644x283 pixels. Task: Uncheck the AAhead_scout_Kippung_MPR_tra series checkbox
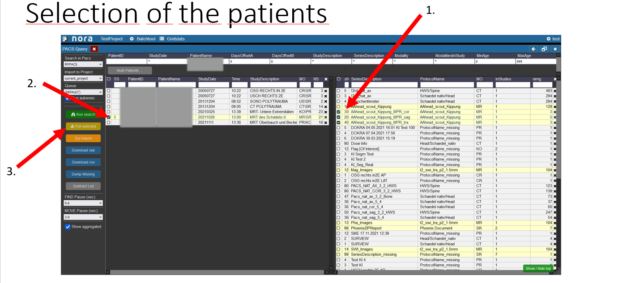[338, 122]
